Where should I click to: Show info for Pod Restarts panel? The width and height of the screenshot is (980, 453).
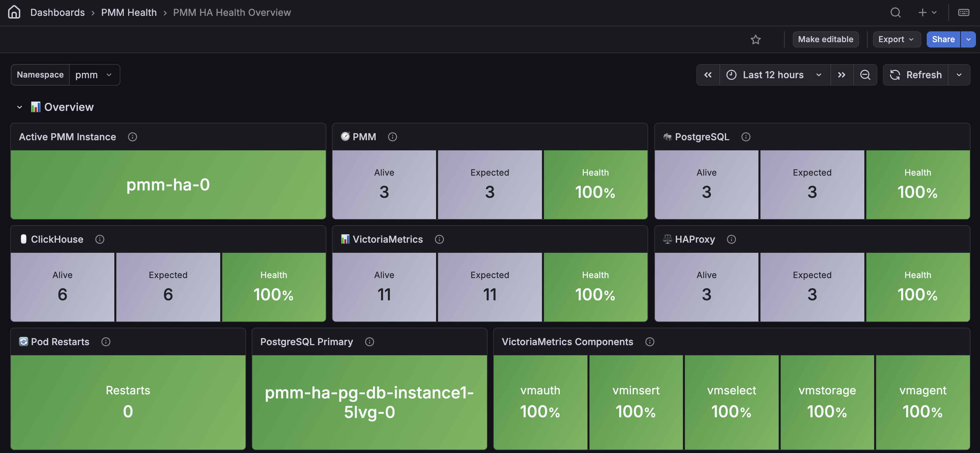pos(106,342)
